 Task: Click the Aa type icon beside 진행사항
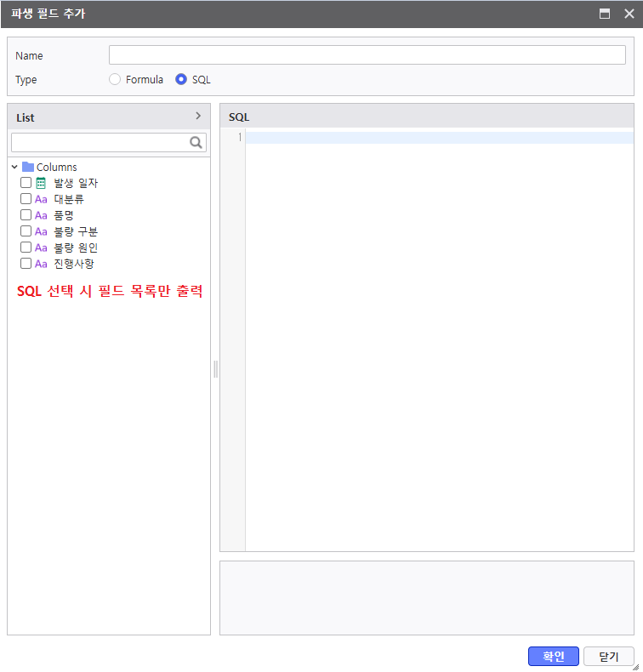41,264
